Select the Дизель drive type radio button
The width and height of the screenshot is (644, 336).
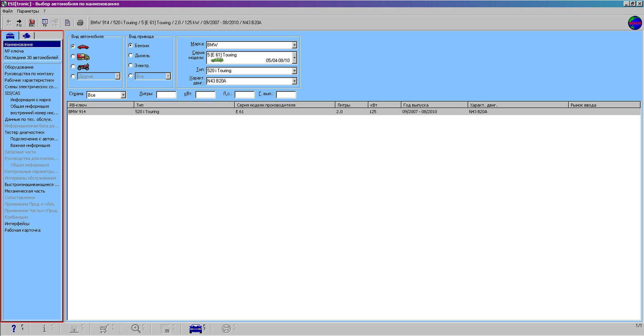pos(131,56)
